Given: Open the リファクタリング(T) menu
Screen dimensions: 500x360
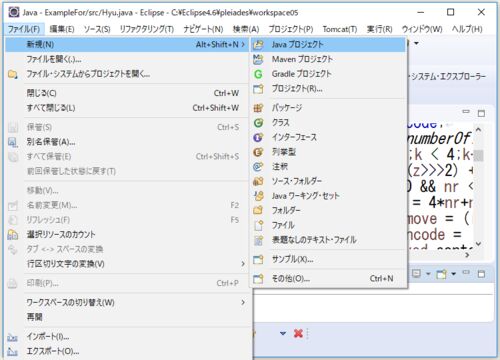Looking at the screenshot, I should [147, 29].
